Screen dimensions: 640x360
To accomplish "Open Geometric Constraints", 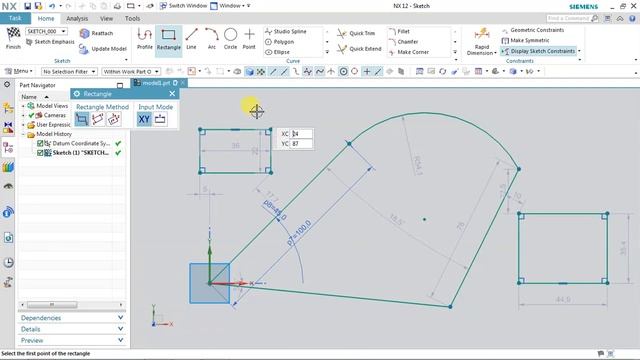I will (533, 30).
